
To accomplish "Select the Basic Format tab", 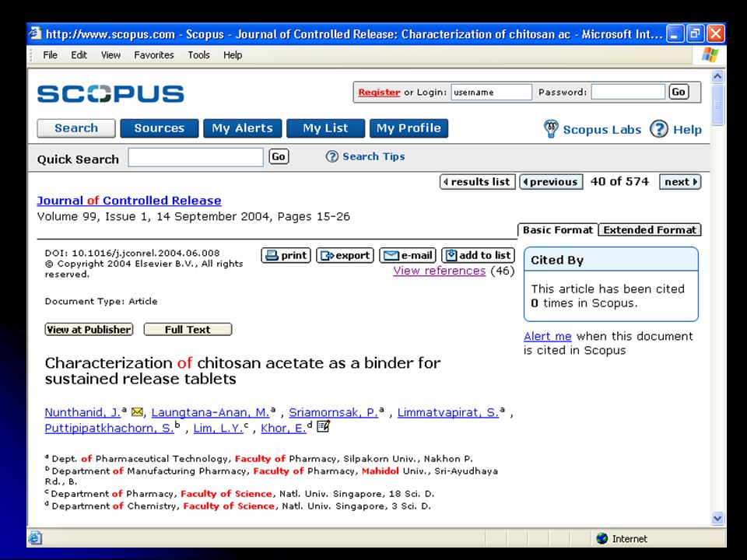I will tap(557, 230).
